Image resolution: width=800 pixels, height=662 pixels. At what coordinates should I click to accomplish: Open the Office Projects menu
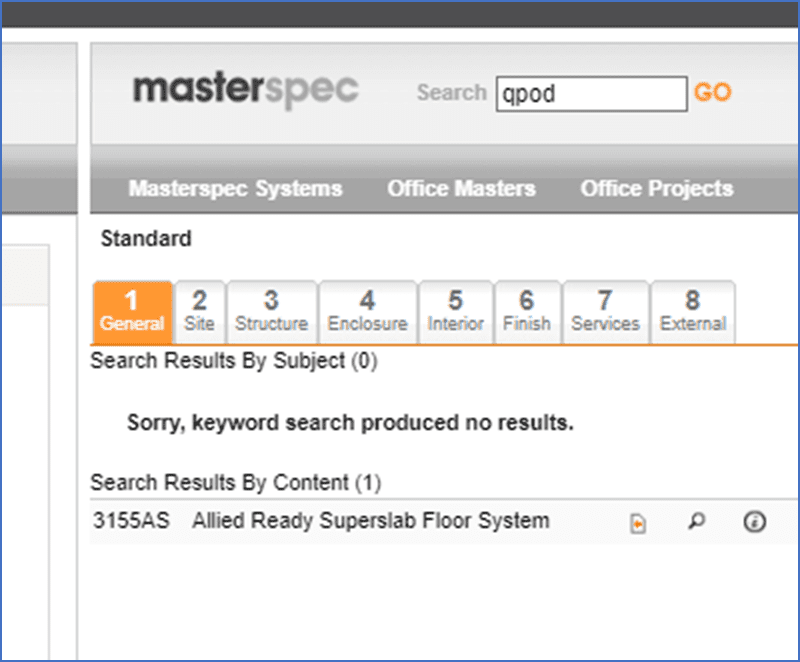pyautogui.click(x=657, y=189)
